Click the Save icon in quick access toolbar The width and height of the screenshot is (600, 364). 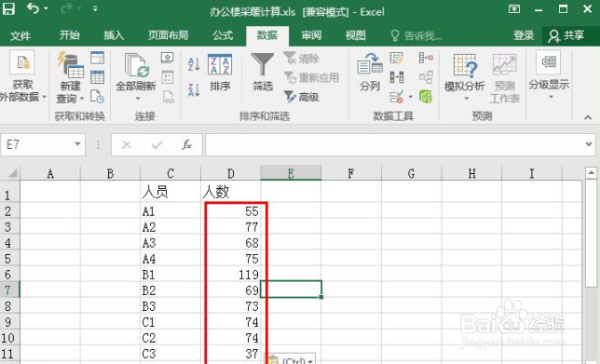(x=8, y=8)
